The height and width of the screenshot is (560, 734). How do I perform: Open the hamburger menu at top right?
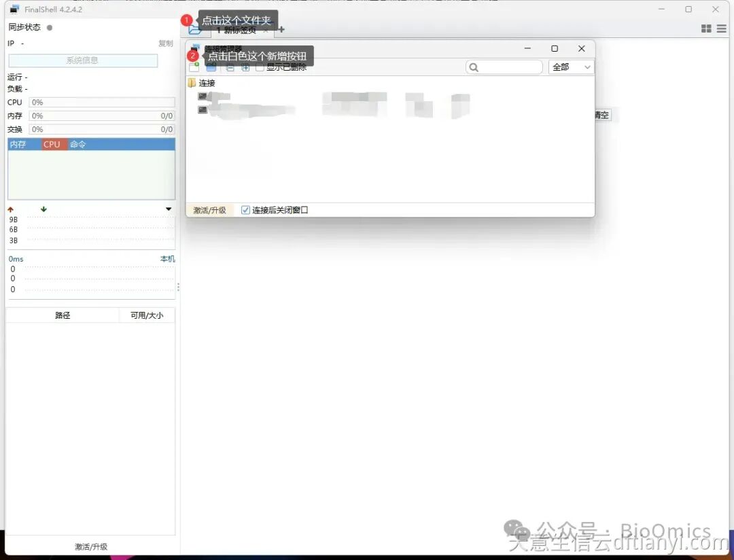[x=721, y=29]
